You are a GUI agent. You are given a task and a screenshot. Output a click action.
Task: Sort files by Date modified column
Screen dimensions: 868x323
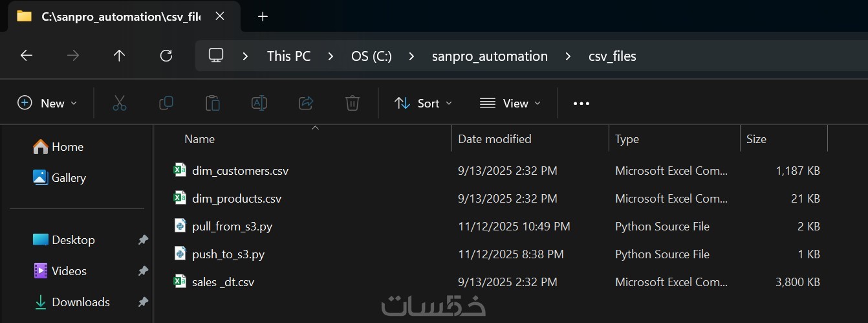(x=495, y=139)
